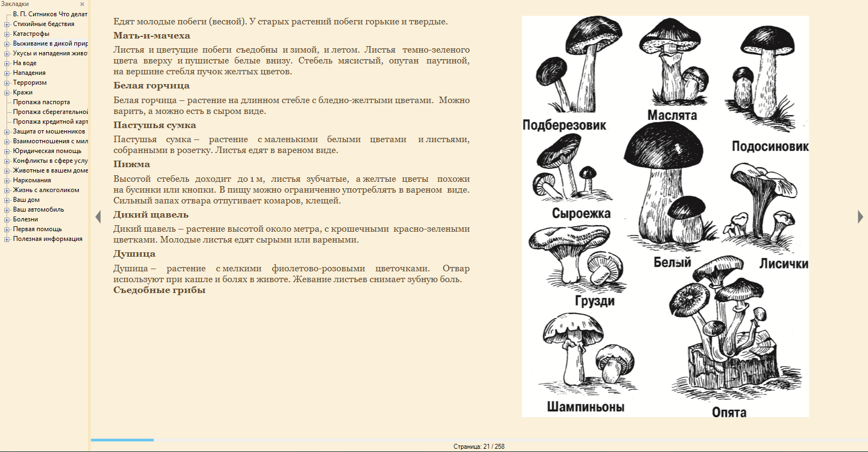Go to the previous page arrow

point(98,217)
